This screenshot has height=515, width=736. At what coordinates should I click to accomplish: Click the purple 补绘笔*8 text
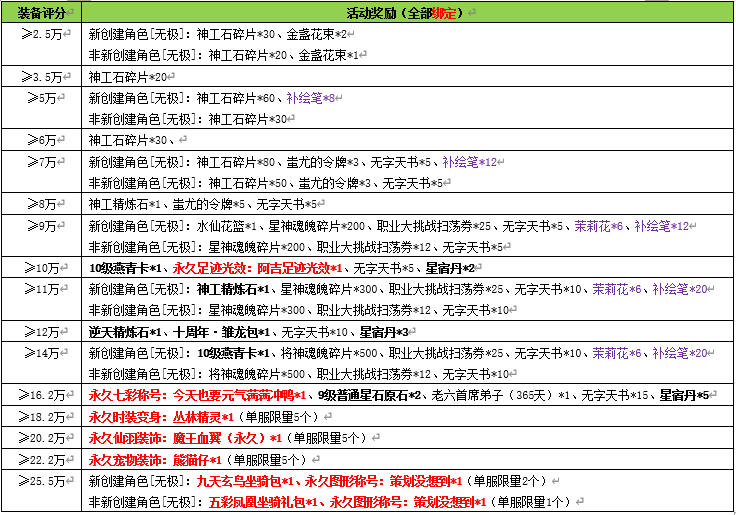(x=311, y=98)
